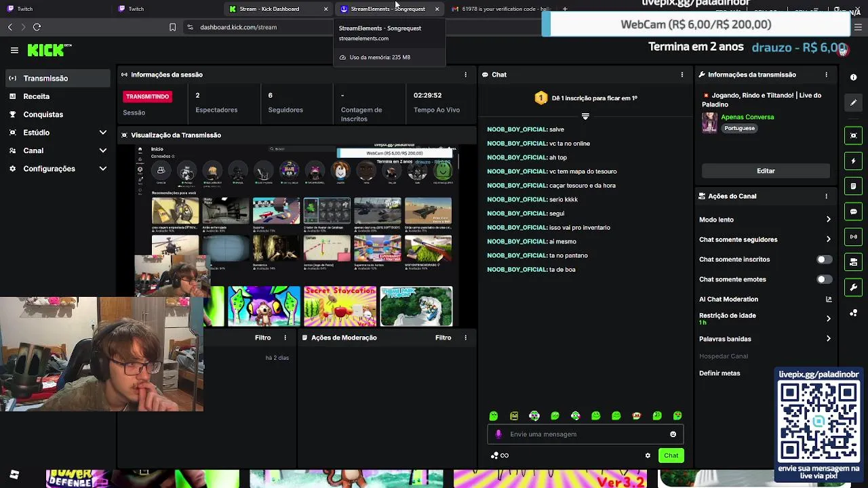Click the browser reload icon
This screenshot has height=488, width=868.
pos(37,27)
